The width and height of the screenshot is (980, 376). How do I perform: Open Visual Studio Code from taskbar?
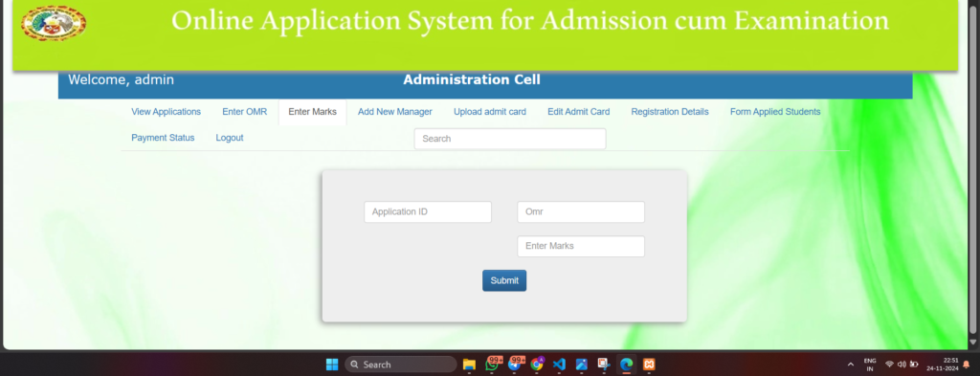pos(559,365)
